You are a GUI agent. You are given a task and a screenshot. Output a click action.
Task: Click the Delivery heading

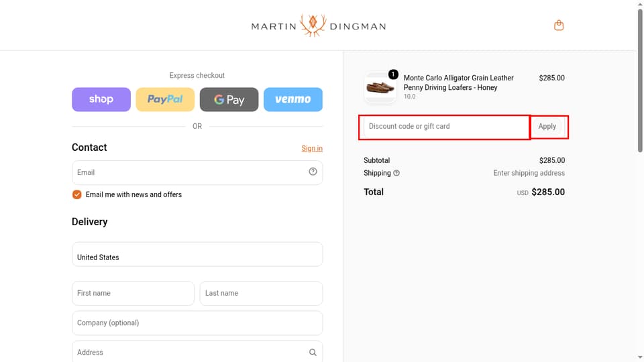pyautogui.click(x=89, y=222)
